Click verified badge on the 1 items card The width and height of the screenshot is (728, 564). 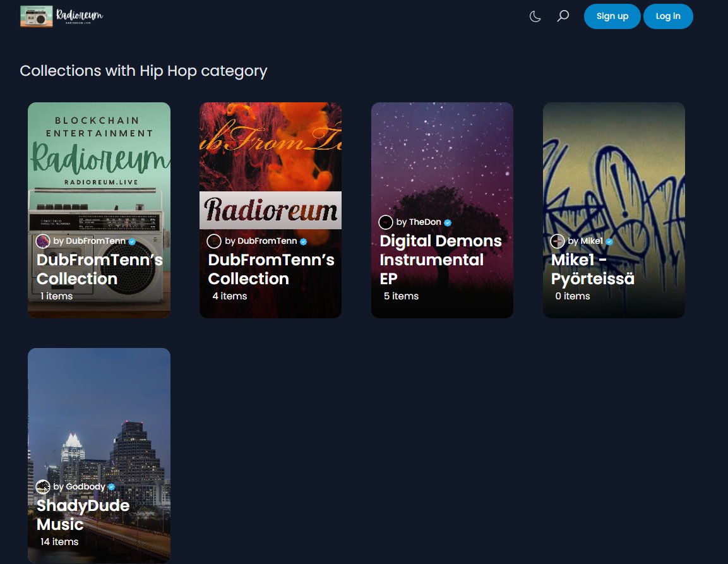(x=132, y=242)
